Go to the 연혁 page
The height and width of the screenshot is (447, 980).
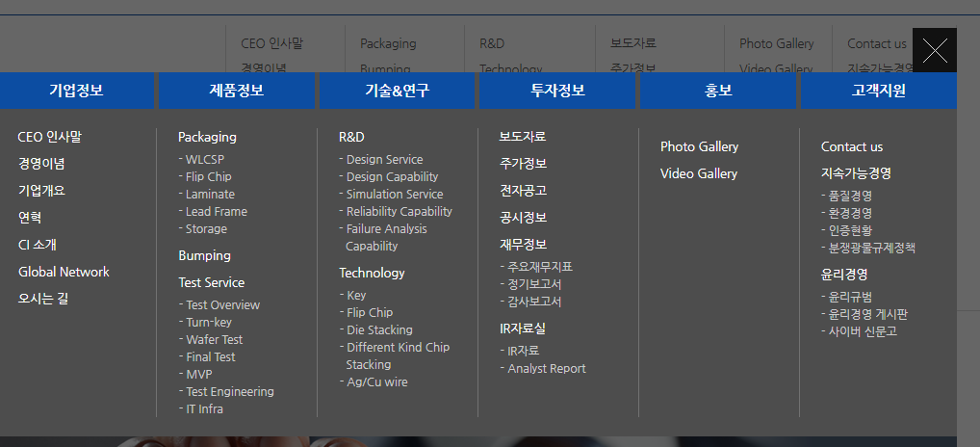click(30, 218)
